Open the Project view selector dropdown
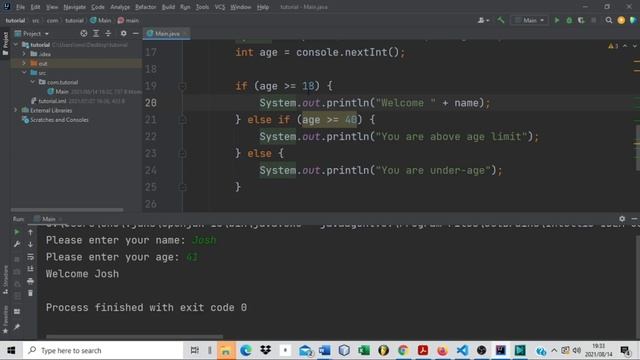 click(32, 33)
